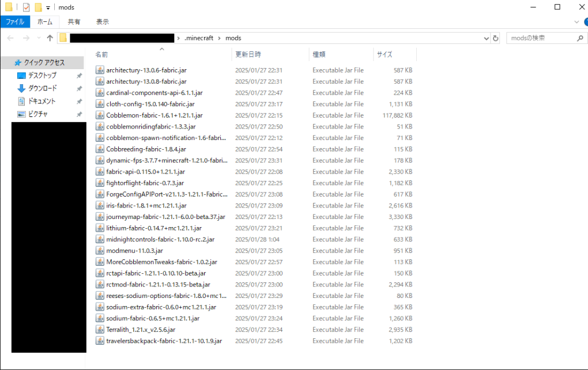This screenshot has height=370, width=588.
Task: Click the jar icon beside iris-fabric-1.8.1+mc1.21.1.jar
Action: [x=100, y=205]
